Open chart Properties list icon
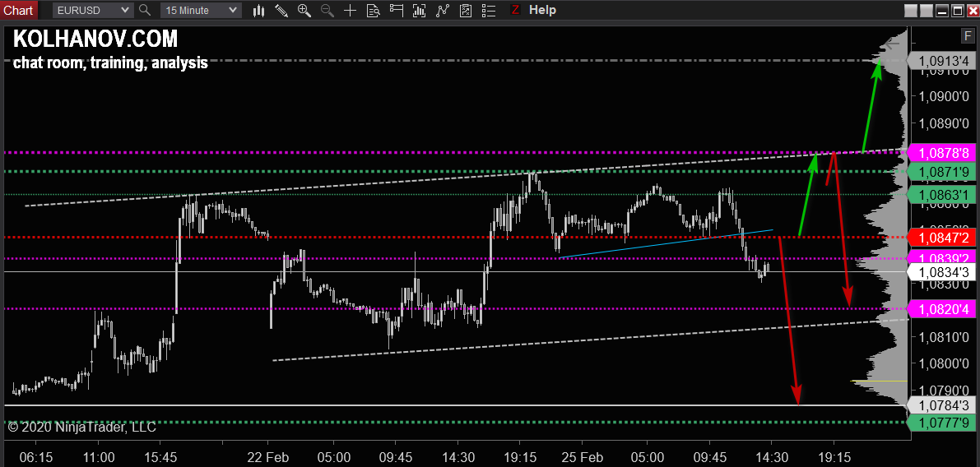The width and height of the screenshot is (980, 467). tap(489, 10)
